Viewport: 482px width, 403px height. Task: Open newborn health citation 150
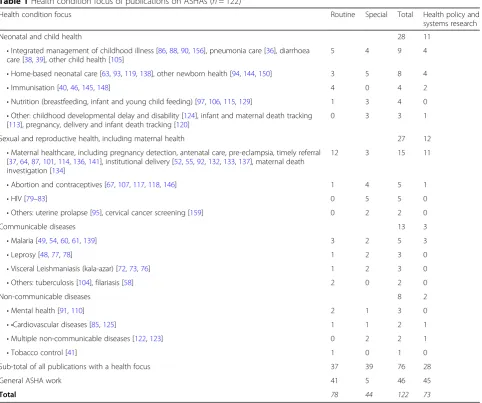click(265, 74)
